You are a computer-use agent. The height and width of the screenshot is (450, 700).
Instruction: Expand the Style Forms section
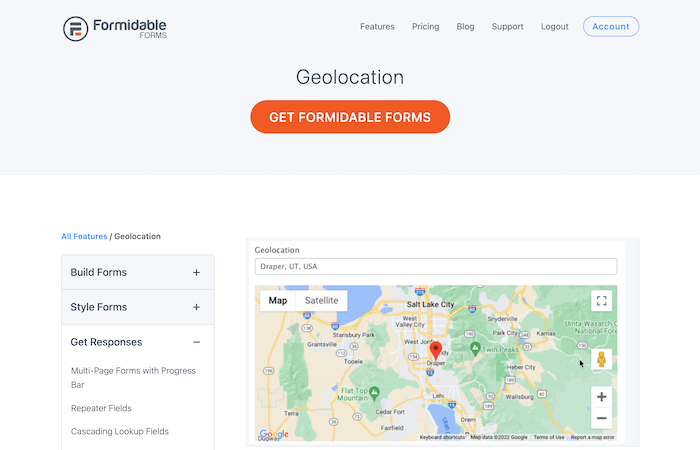tap(138, 307)
